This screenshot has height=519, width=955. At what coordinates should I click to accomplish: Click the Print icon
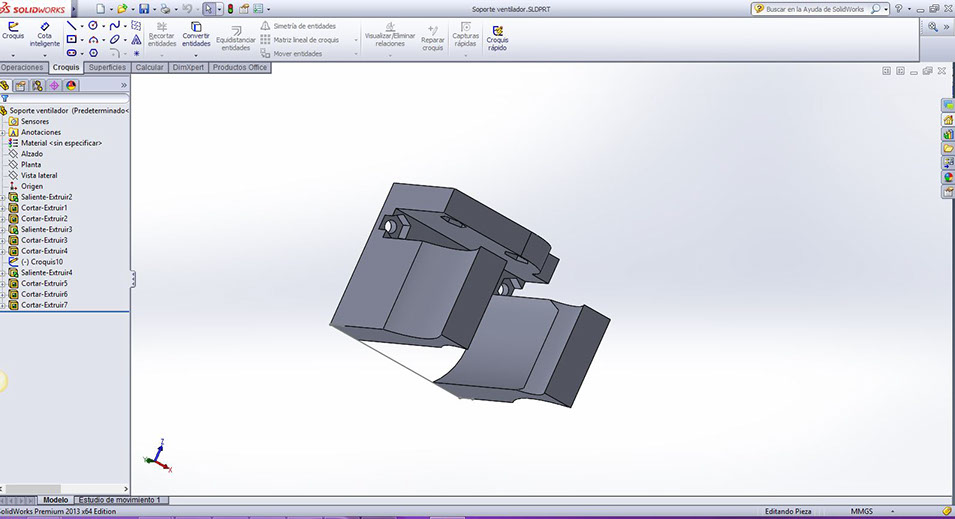(x=165, y=9)
